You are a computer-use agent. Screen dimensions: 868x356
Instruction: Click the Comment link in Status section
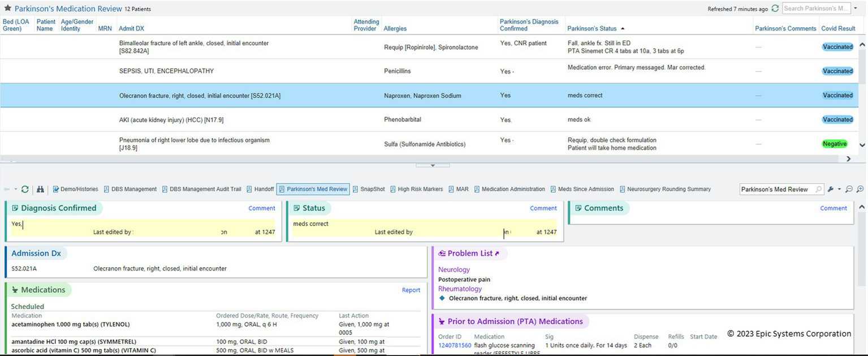click(x=543, y=208)
